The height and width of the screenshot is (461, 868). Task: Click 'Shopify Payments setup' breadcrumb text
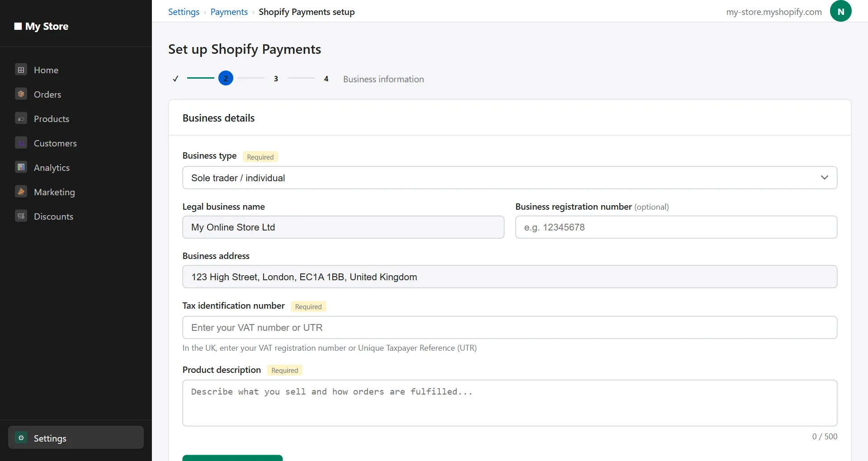point(307,12)
